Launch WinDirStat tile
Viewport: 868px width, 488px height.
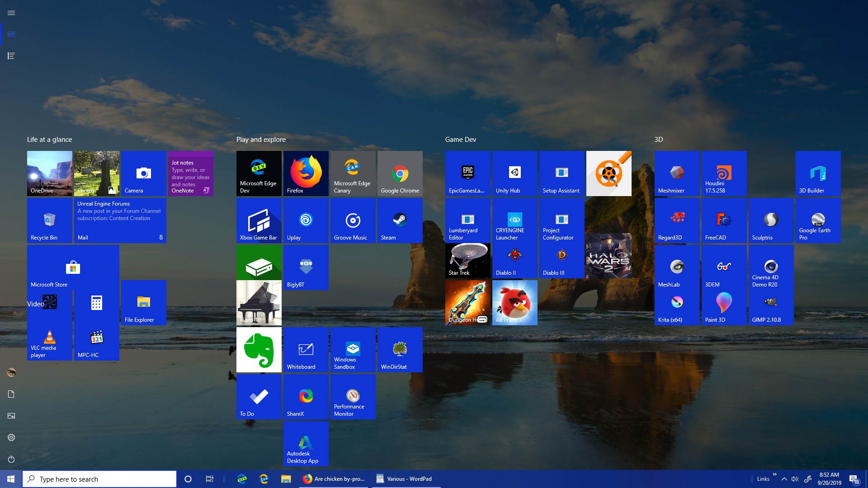400,350
